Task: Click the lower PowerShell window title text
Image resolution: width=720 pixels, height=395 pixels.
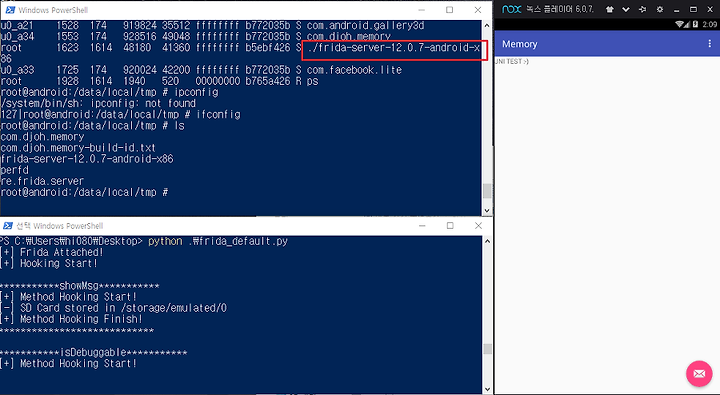Action: click(60, 226)
